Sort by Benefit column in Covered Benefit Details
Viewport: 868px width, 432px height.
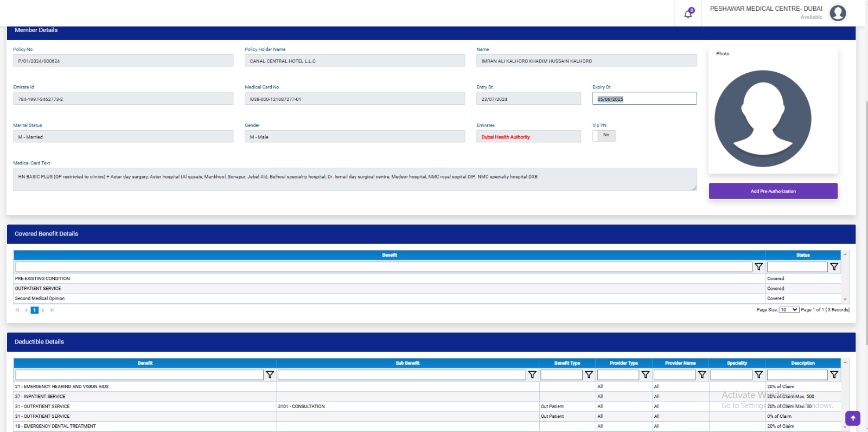[x=390, y=255]
